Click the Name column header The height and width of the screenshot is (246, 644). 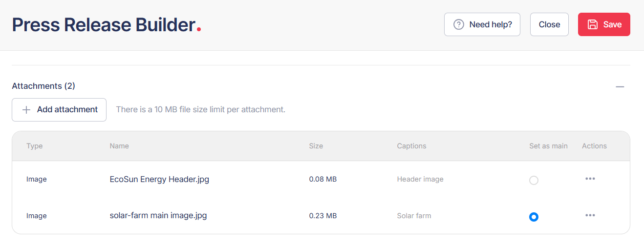(119, 146)
